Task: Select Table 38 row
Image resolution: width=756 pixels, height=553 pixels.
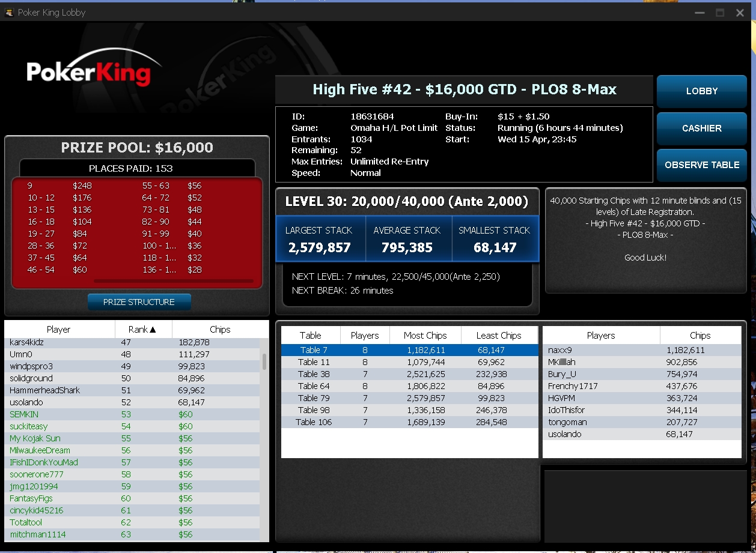Action: click(x=409, y=374)
